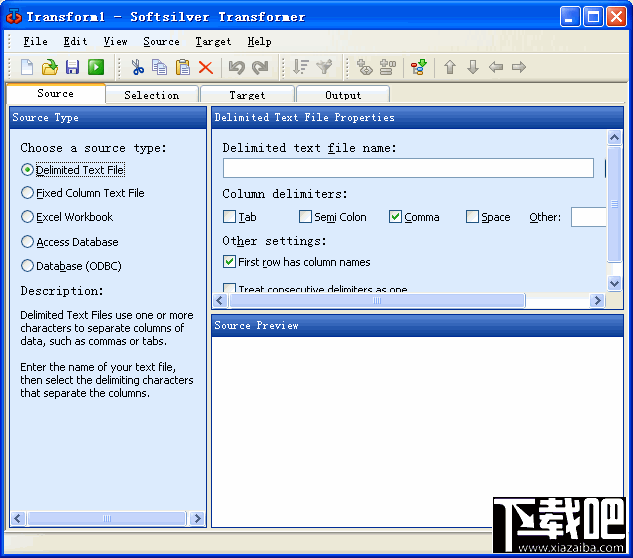
Task: Open the Target menu
Action: [213, 42]
